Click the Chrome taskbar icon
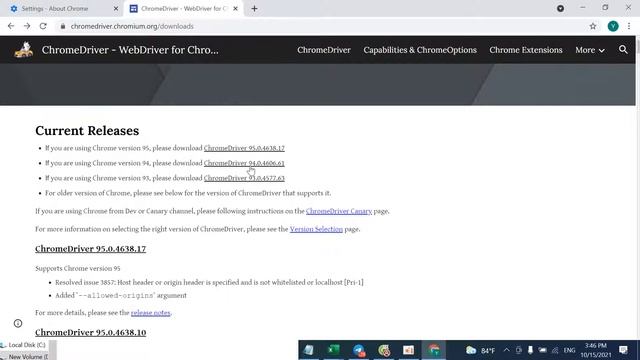Image resolution: width=640 pixels, height=360 pixels. (433, 350)
